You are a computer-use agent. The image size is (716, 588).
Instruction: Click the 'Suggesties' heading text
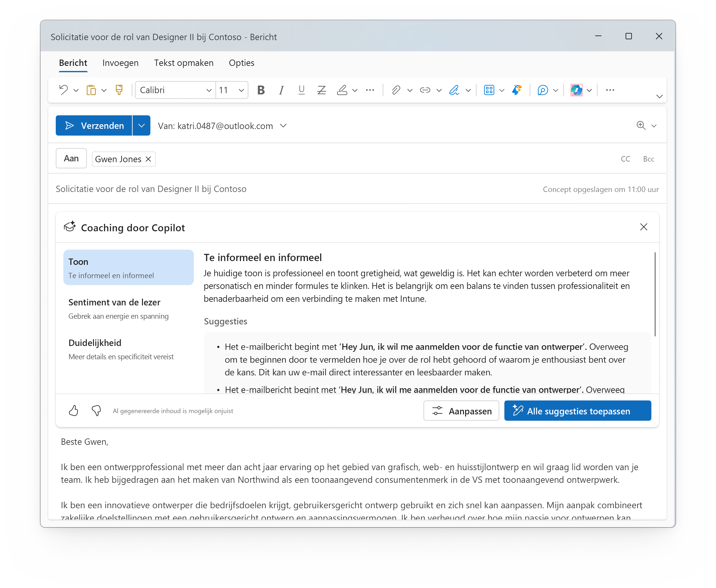tap(226, 321)
